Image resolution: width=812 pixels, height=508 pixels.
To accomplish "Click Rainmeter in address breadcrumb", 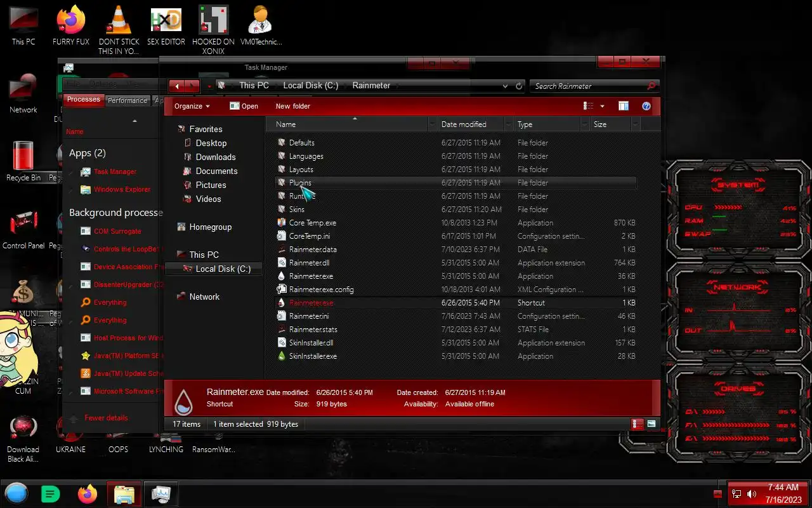I will pyautogui.click(x=371, y=85).
